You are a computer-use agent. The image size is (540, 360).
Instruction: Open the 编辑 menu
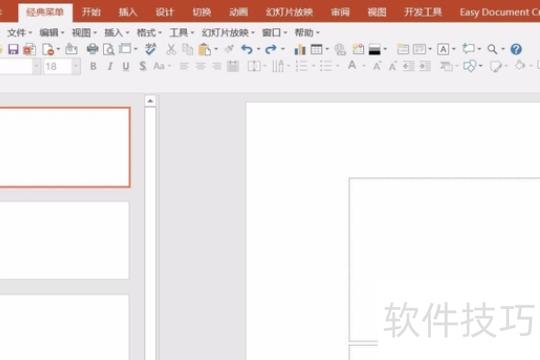[52, 33]
